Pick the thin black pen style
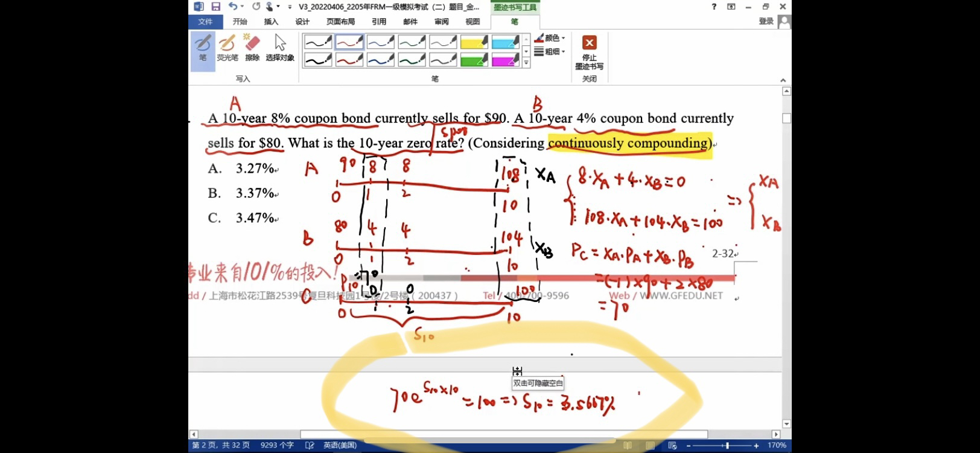The height and width of the screenshot is (453, 980). tap(318, 42)
